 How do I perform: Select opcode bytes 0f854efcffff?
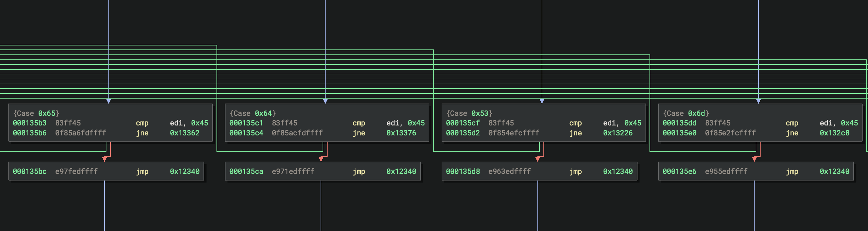pos(514,133)
